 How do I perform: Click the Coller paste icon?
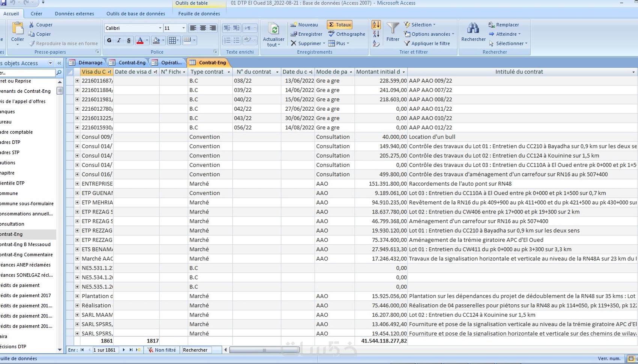[x=17, y=29]
